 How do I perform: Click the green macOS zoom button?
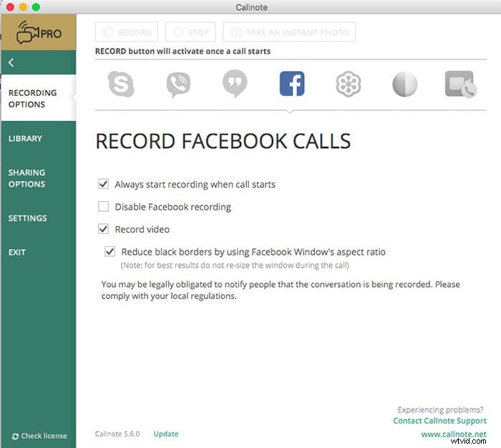(x=36, y=7)
